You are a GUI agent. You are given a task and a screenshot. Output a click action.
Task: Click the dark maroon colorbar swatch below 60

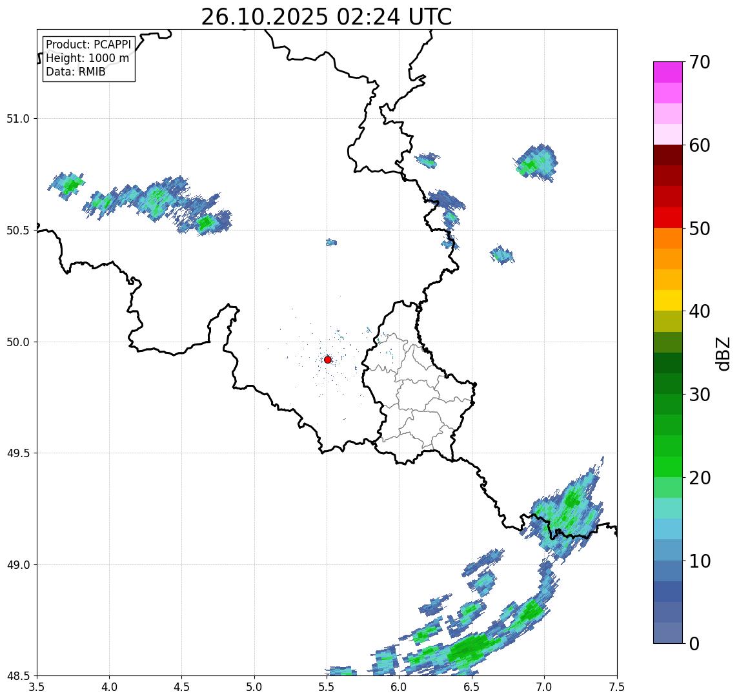[668, 155]
